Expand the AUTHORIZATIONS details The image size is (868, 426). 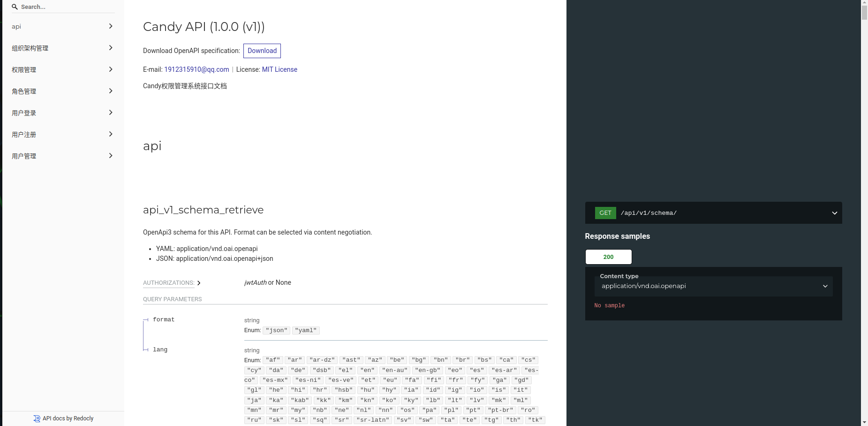tap(172, 283)
